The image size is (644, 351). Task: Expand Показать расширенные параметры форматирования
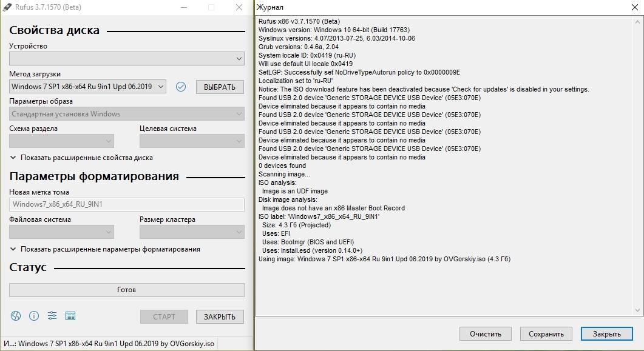[105, 249]
